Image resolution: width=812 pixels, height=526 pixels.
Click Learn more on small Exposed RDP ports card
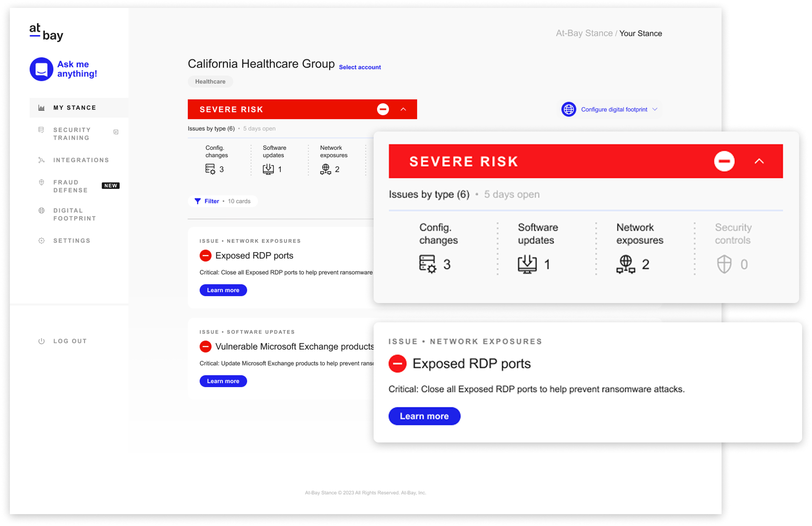coord(223,290)
